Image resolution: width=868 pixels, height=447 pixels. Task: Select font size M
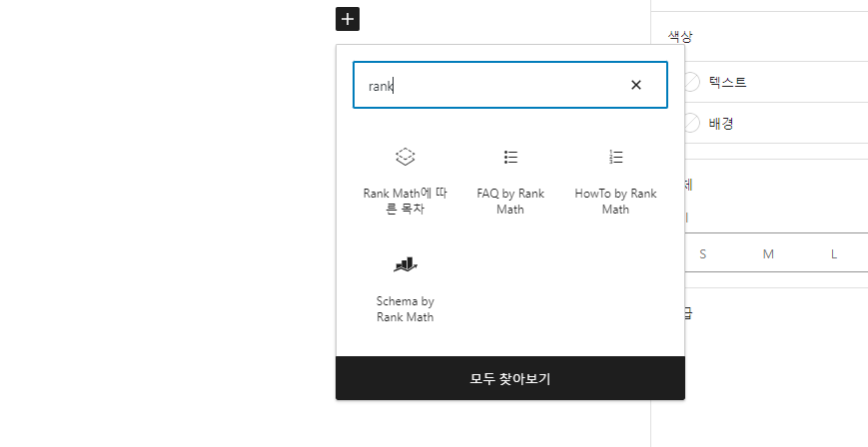[768, 253]
